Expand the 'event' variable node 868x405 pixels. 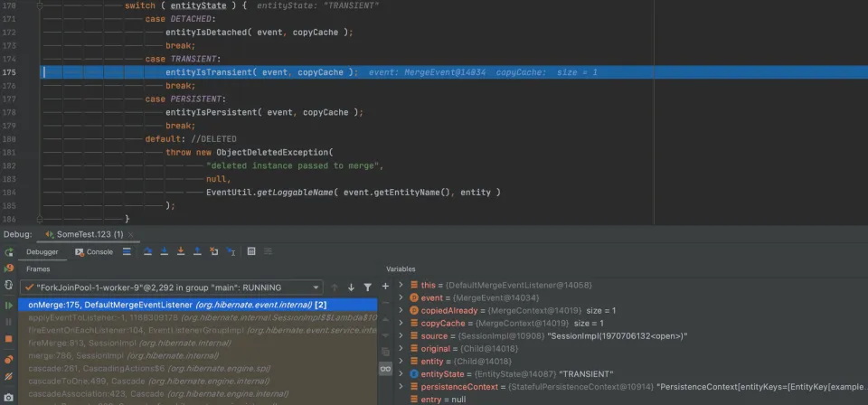coord(401,297)
